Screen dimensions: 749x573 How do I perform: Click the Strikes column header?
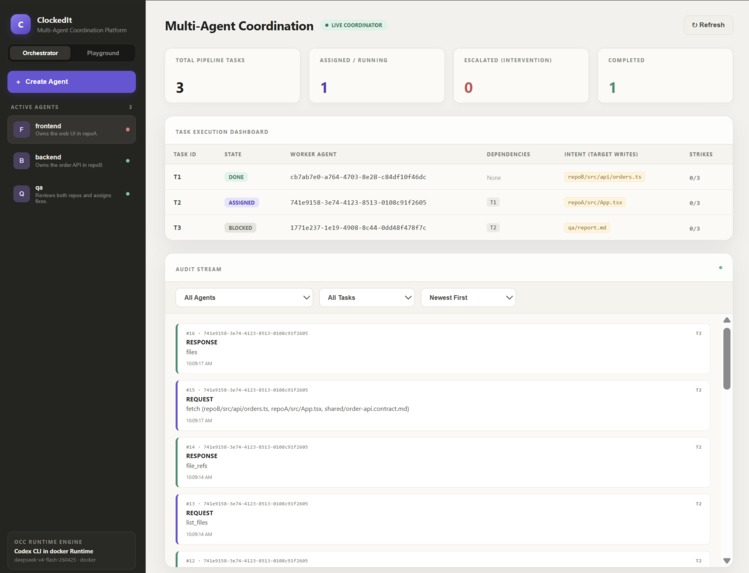(x=701, y=154)
